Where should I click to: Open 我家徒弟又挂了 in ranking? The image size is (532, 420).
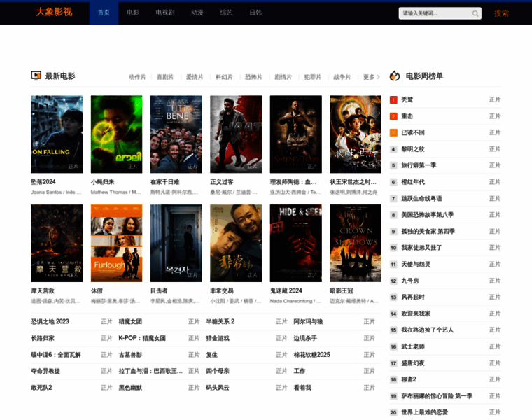(421, 248)
